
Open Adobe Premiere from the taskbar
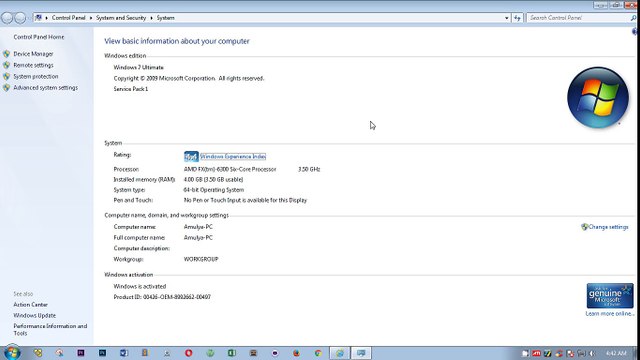pyautogui.click(x=81, y=353)
